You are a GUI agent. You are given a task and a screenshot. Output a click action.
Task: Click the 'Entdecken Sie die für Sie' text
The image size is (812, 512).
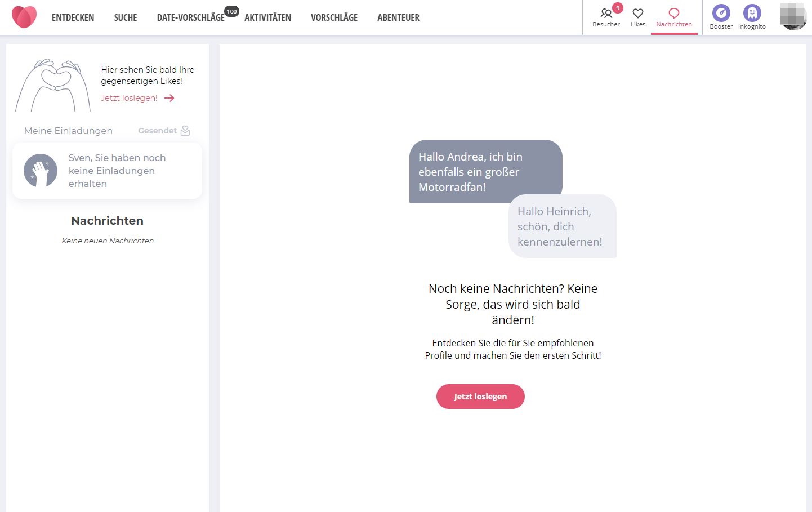pyautogui.click(x=513, y=349)
